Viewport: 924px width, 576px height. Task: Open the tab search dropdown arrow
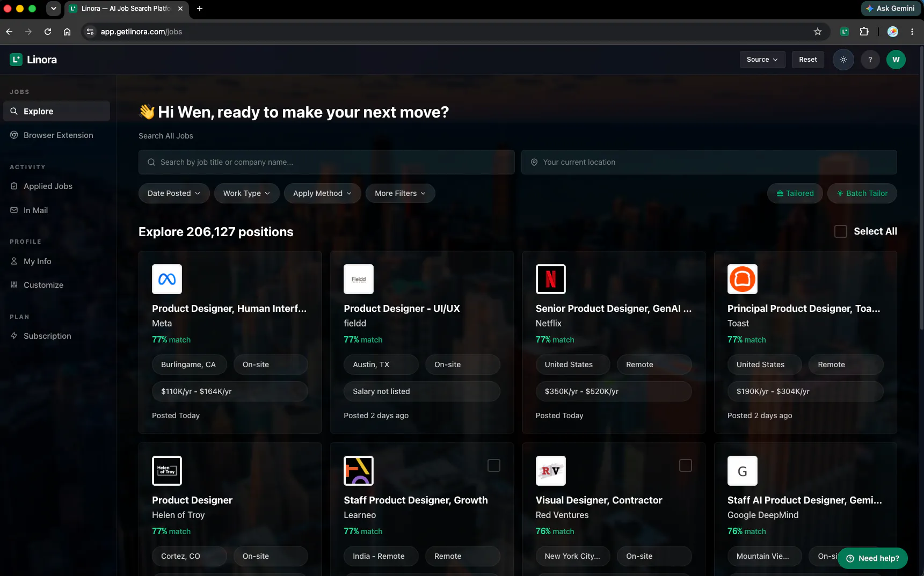(54, 9)
